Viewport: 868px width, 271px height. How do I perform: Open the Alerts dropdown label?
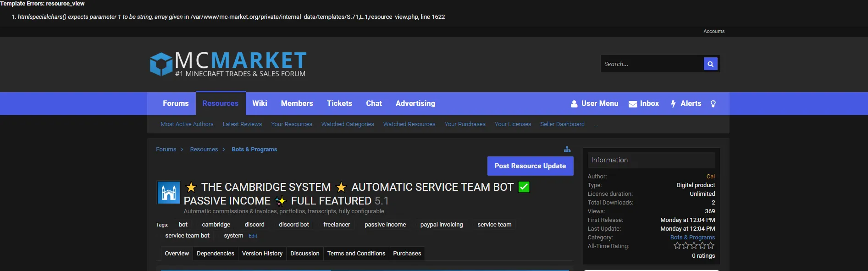point(691,104)
